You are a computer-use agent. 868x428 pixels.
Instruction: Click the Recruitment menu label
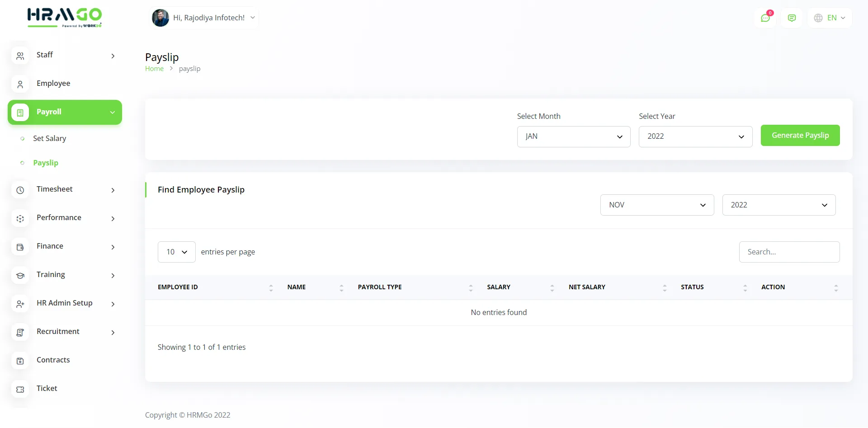click(58, 332)
